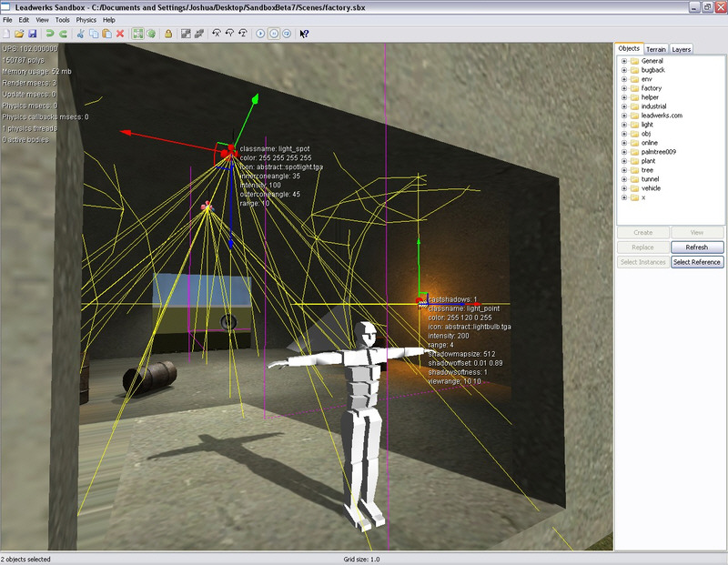The height and width of the screenshot is (565, 728).
Task: Toggle the green move-mode toolbar button
Action: [x=137, y=34]
